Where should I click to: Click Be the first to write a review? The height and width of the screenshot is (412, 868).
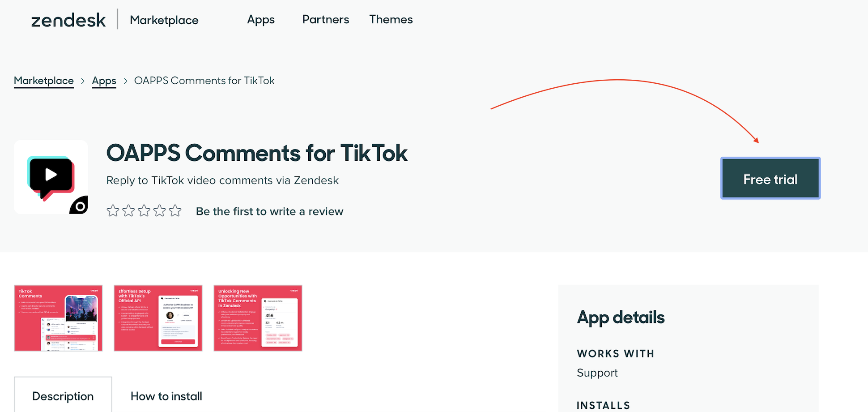pyautogui.click(x=269, y=211)
